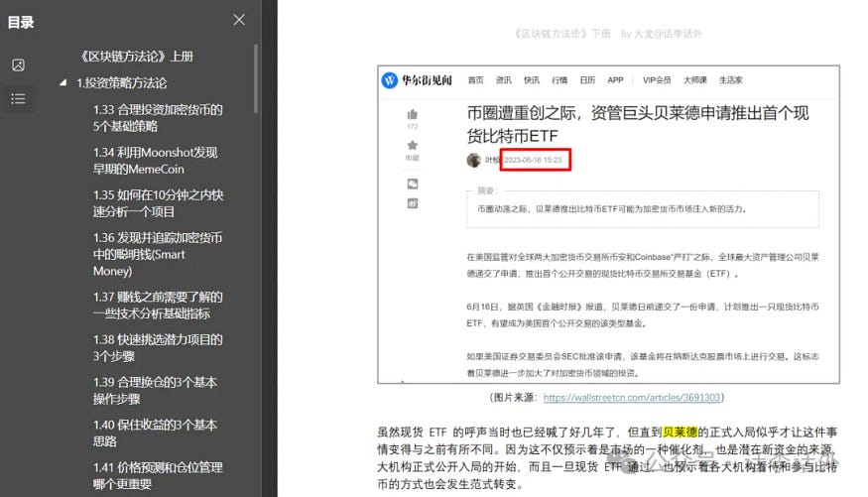The height and width of the screenshot is (497, 868).
Task: Click 行情 in the embedded site navigation
Action: pyautogui.click(x=559, y=80)
